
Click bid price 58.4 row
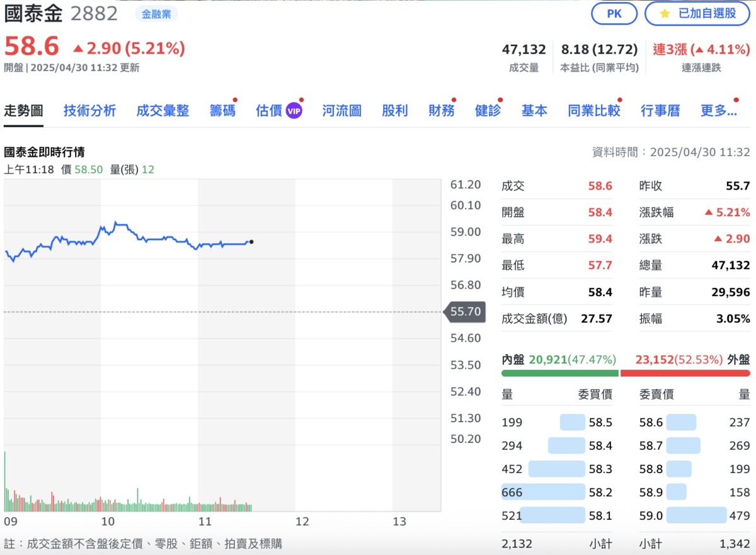(557, 445)
